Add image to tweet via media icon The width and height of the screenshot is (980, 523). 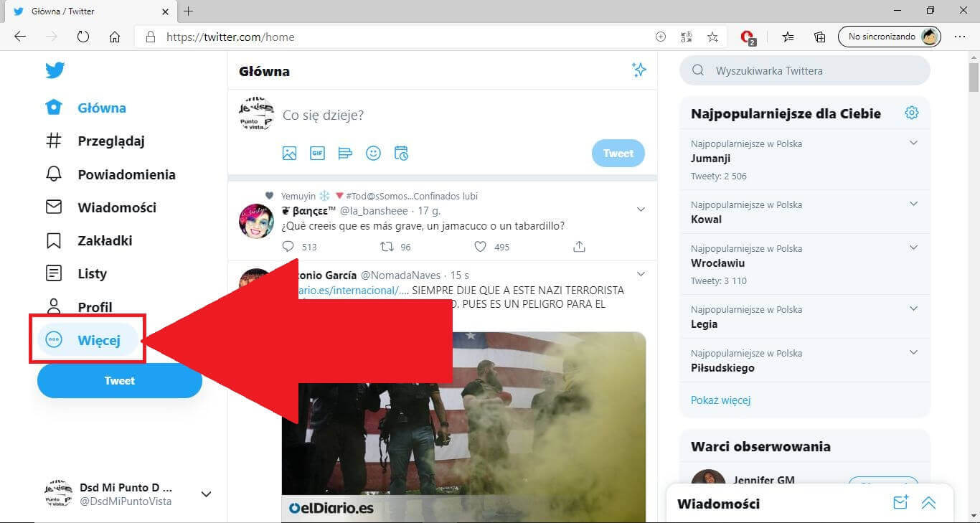point(289,153)
